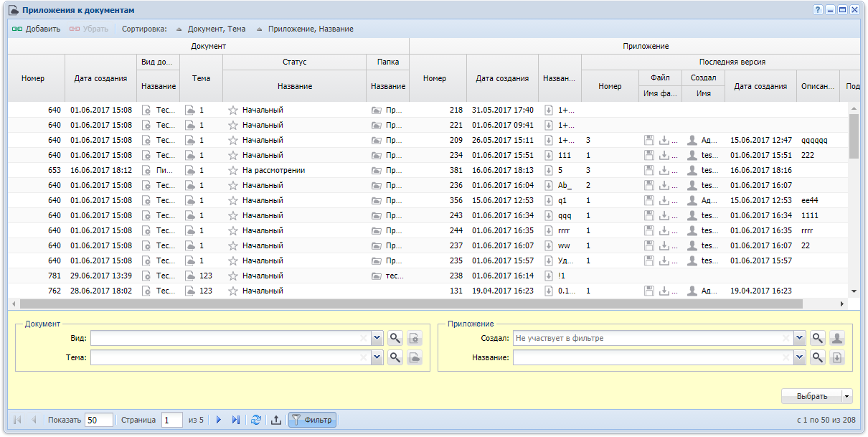This screenshot has width=868, height=437.
Task: Click the Описан... column header
Action: tap(819, 86)
